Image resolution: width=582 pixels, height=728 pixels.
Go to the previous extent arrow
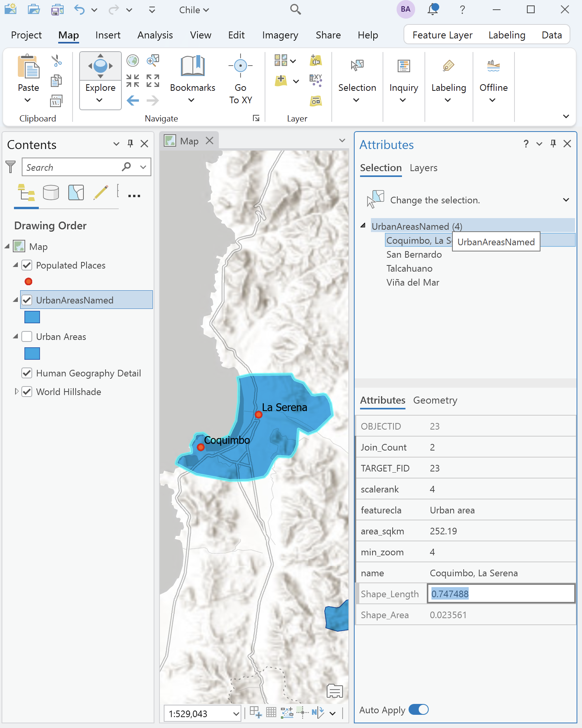(133, 101)
